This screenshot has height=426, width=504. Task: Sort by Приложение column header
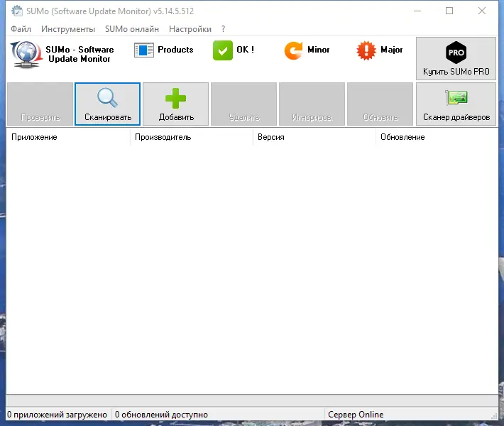(68, 137)
